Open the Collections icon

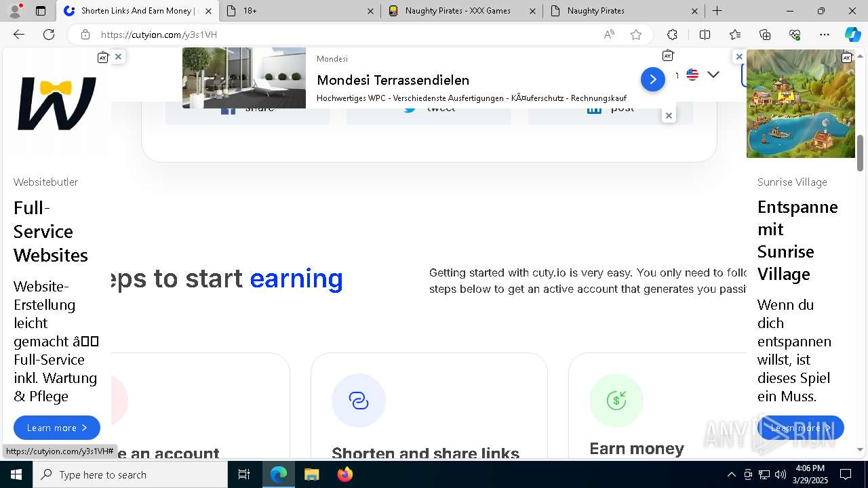point(765,35)
